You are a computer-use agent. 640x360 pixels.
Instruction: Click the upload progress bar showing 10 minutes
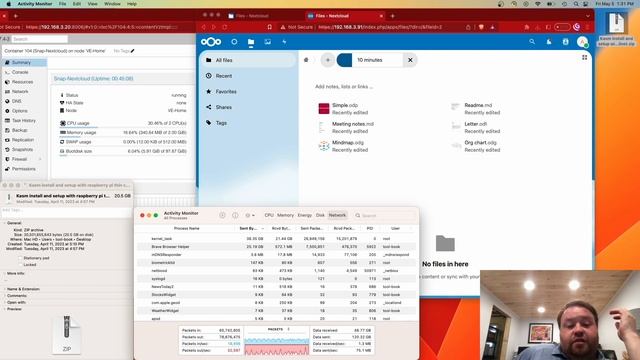click(369, 60)
